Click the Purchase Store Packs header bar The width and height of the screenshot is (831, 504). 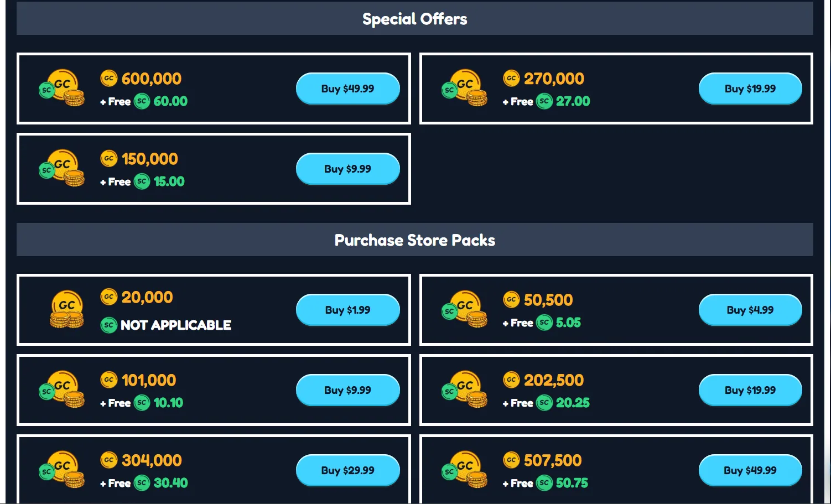click(x=414, y=240)
